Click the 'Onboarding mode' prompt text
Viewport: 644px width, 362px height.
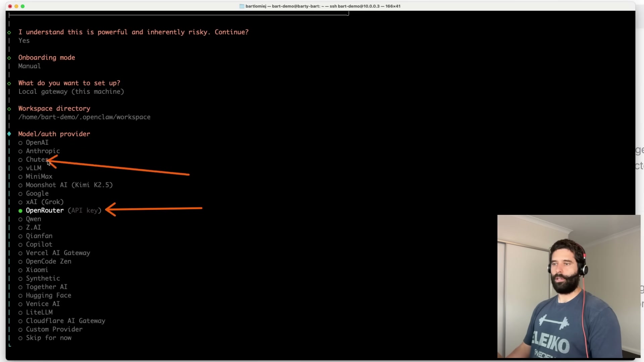click(47, 58)
